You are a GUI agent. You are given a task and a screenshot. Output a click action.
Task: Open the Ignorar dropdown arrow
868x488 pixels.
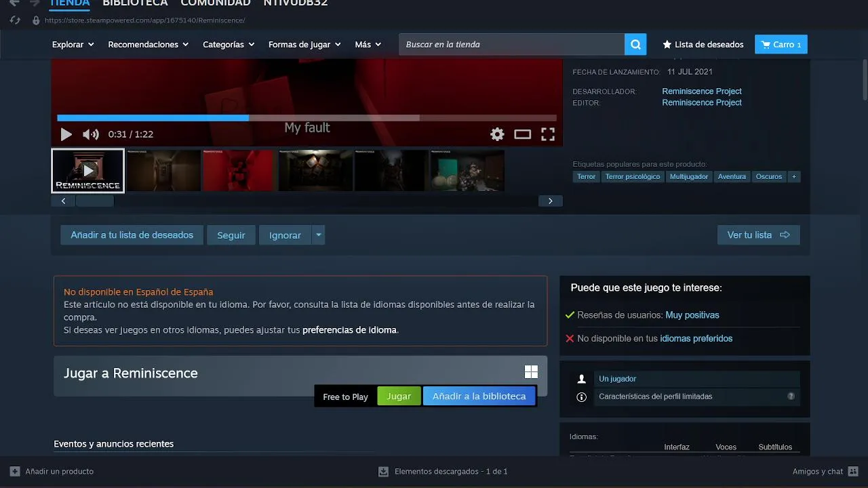tap(319, 235)
